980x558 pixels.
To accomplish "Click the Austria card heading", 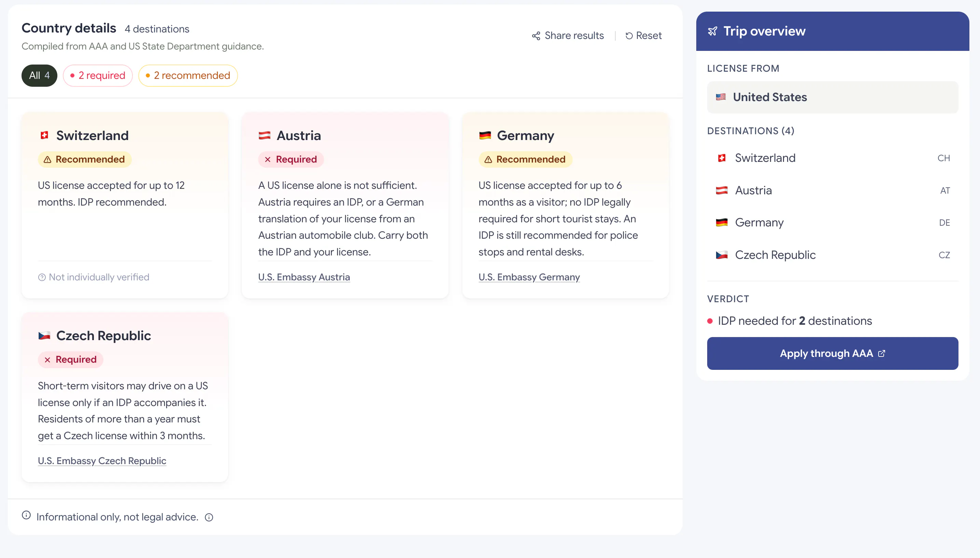I will click(x=299, y=135).
